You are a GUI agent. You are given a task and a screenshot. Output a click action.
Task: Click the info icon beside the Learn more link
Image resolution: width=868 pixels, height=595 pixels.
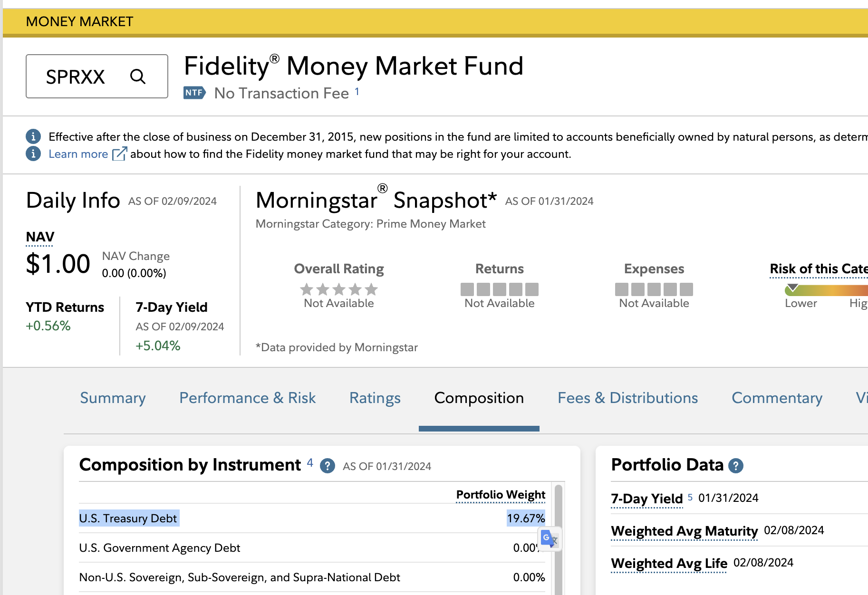click(x=32, y=154)
